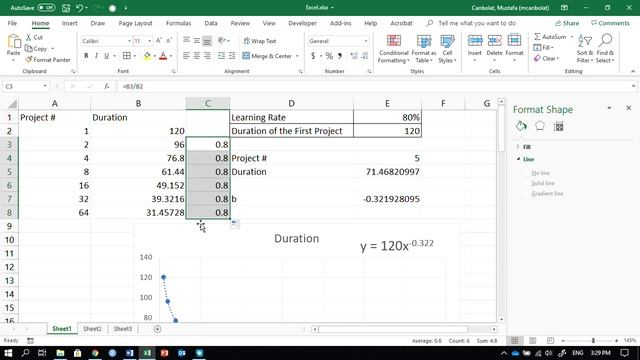
Task: Switch to Page Break Preview view
Action: click(550, 340)
